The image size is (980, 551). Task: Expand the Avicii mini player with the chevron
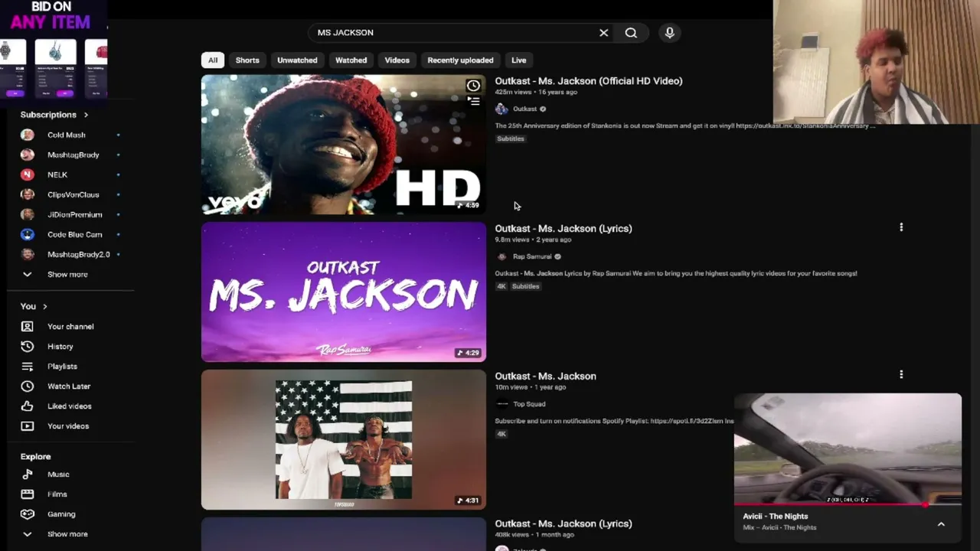(x=941, y=524)
